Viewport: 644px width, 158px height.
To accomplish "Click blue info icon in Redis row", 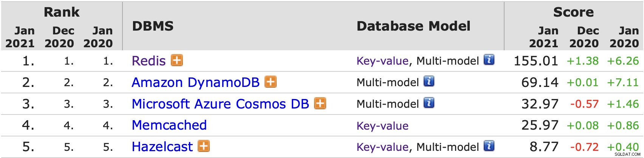I will click(489, 60).
